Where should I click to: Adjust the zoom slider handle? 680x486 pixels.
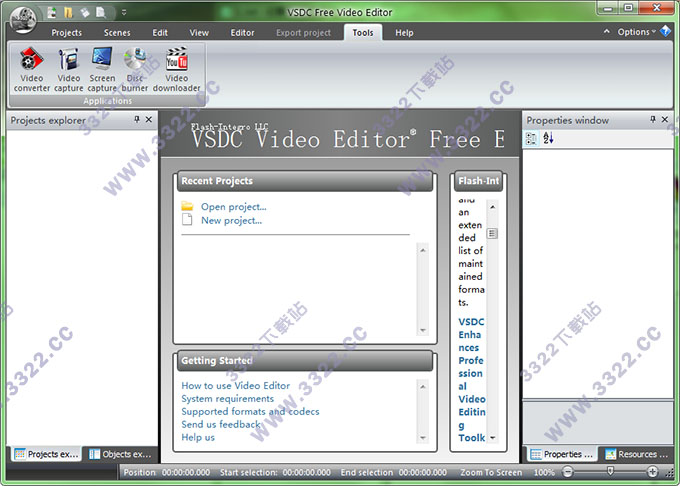(610, 471)
